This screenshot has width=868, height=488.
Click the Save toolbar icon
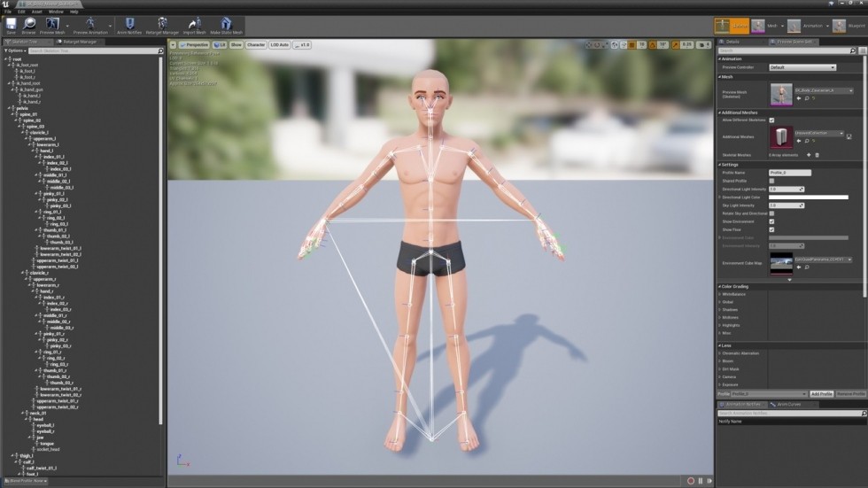point(11,26)
